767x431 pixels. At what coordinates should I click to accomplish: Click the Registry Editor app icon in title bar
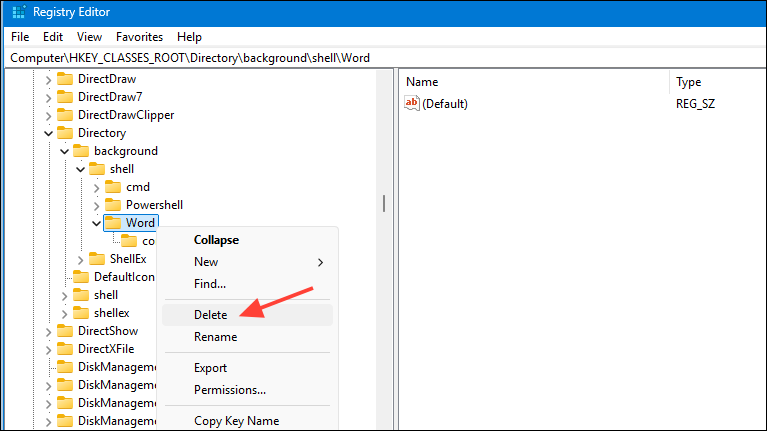[19, 12]
